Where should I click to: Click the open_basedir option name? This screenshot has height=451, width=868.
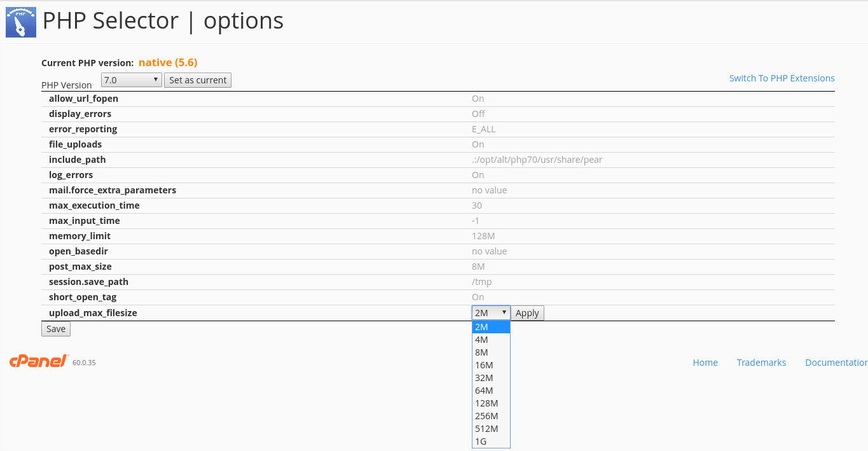click(78, 251)
